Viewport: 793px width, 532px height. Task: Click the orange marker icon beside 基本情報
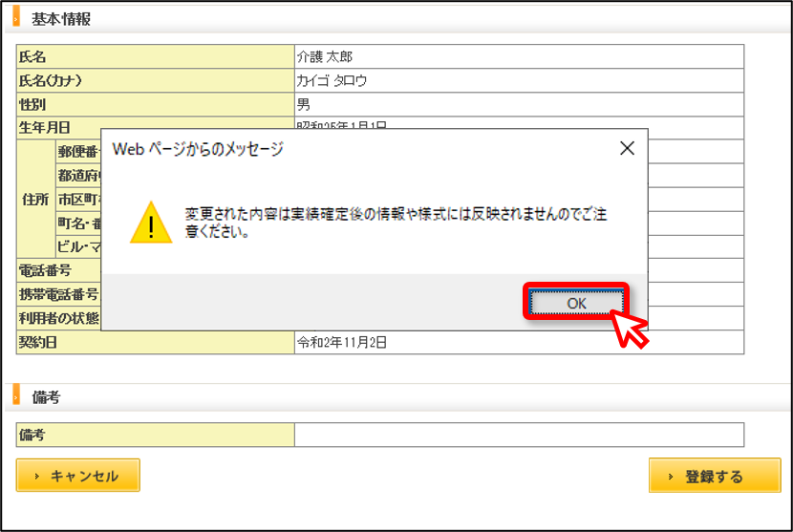click(x=15, y=16)
